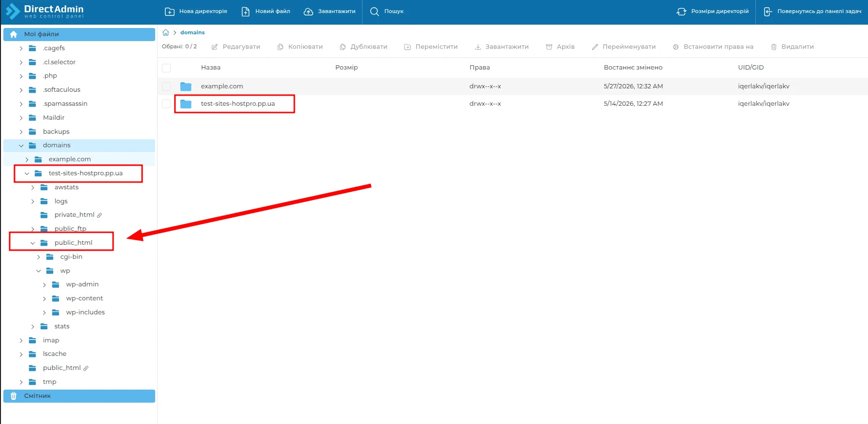Click the Upload cloud icon in top bar

pos(308,12)
